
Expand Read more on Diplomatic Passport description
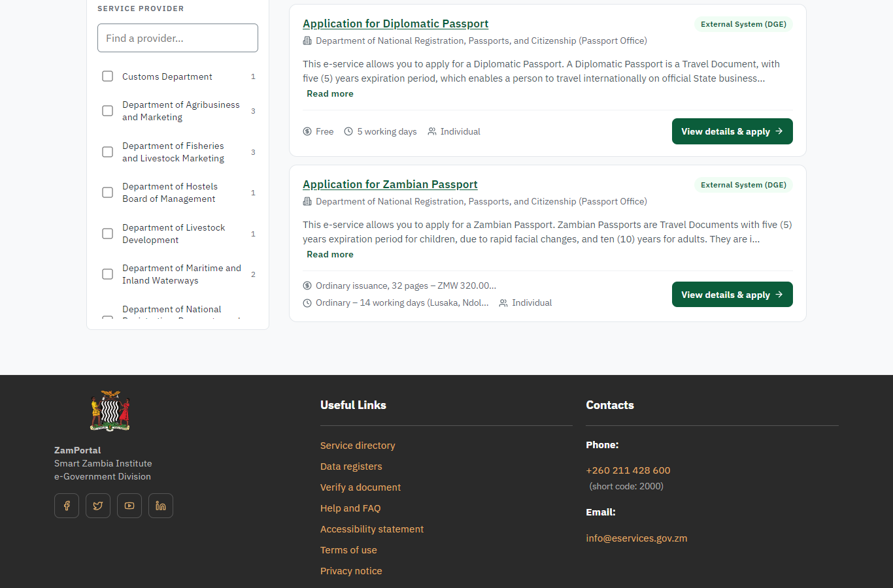330,93
